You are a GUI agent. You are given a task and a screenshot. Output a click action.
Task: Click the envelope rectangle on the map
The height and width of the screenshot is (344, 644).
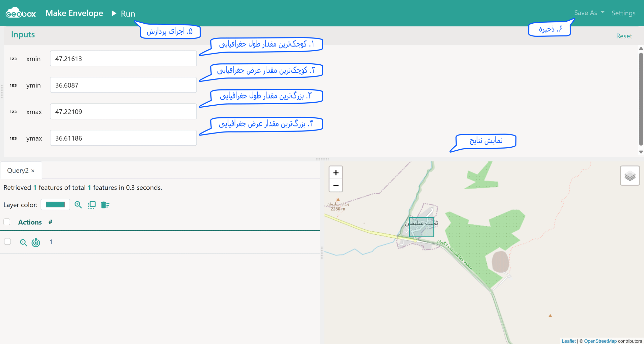421,227
